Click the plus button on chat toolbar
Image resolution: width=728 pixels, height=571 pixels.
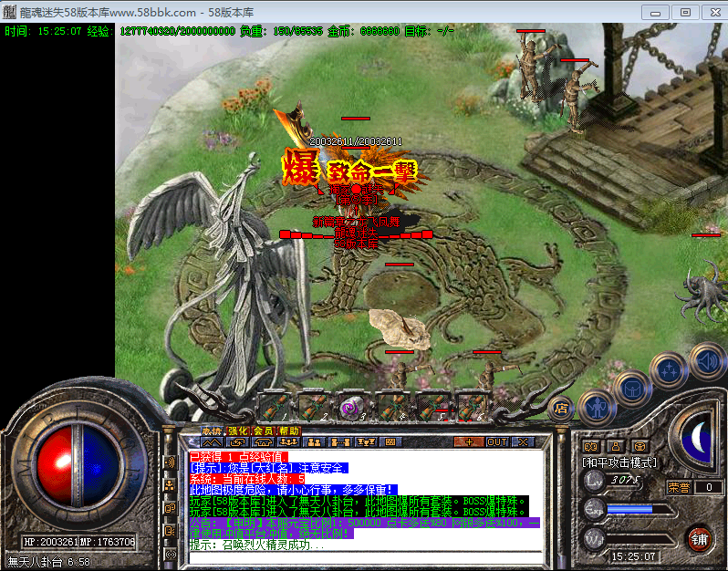[469, 442]
